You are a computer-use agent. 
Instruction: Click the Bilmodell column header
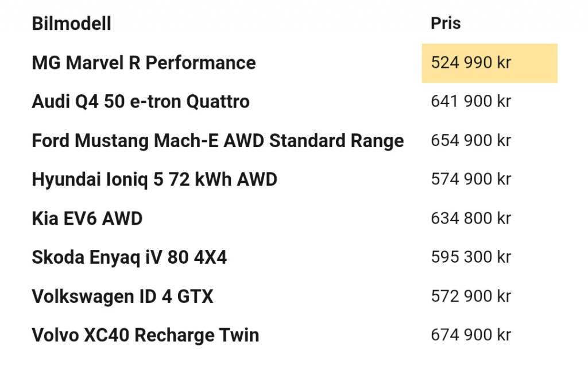71,24
